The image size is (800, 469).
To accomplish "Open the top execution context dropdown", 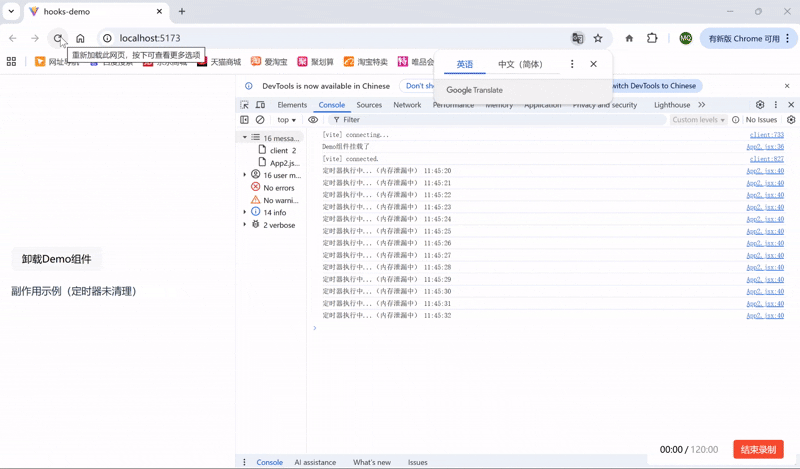I will [x=286, y=119].
